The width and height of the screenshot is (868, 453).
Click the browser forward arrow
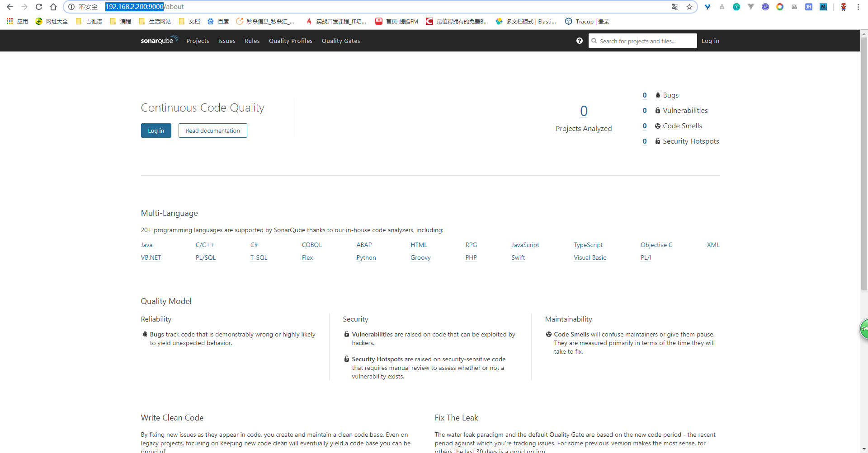tap(24, 7)
